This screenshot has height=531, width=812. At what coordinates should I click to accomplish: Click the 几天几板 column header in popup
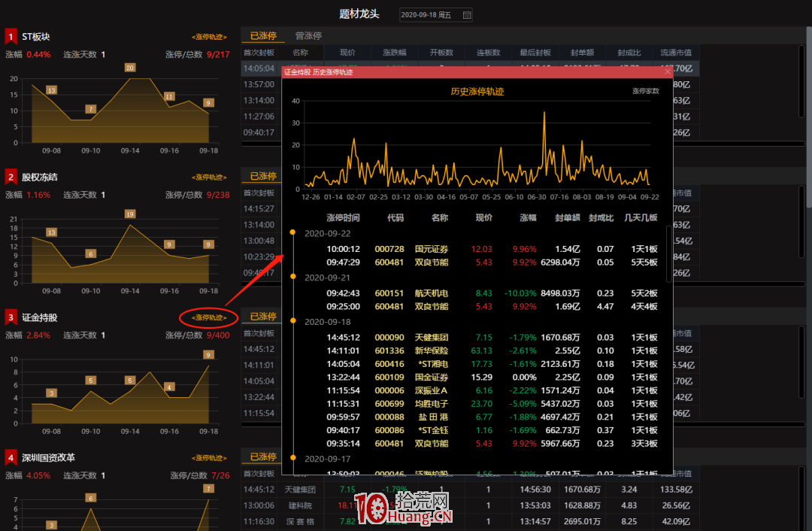[x=641, y=218]
